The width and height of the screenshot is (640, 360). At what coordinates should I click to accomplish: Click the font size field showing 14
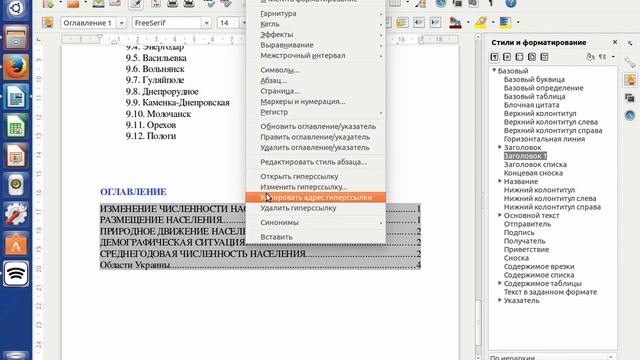228,23
